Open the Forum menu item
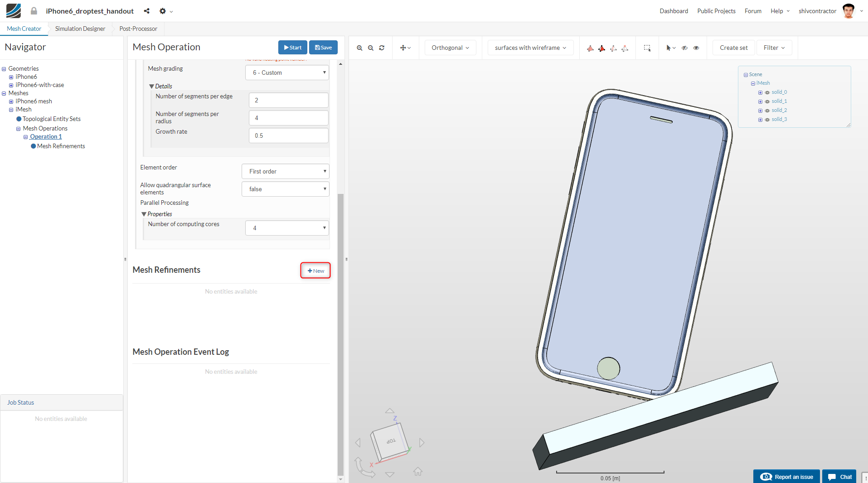The width and height of the screenshot is (868, 483). click(x=752, y=11)
